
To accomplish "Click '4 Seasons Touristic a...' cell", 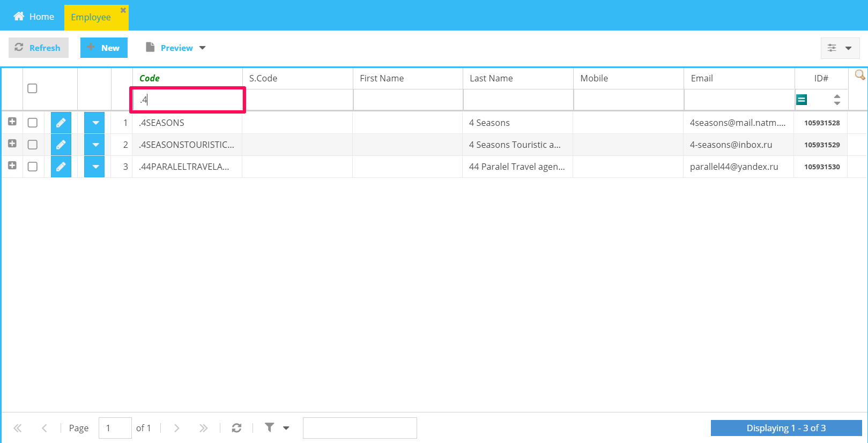I will point(517,145).
